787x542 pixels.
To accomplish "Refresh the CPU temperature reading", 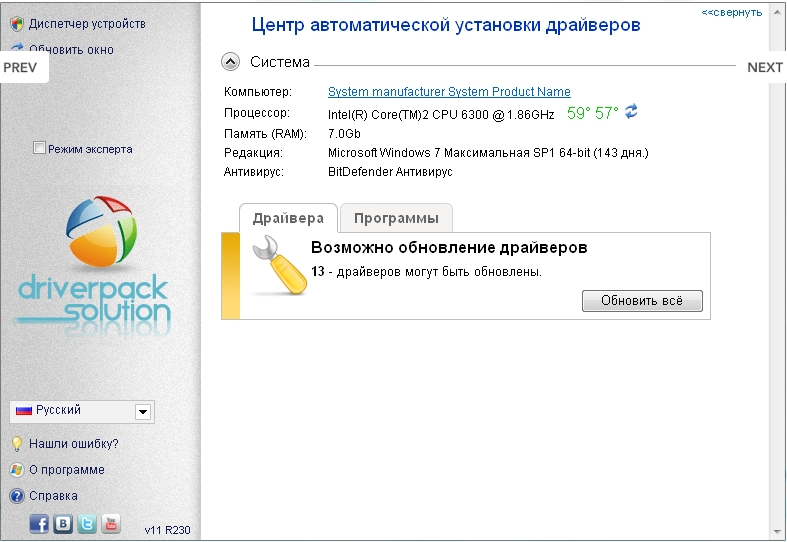I will click(x=631, y=111).
